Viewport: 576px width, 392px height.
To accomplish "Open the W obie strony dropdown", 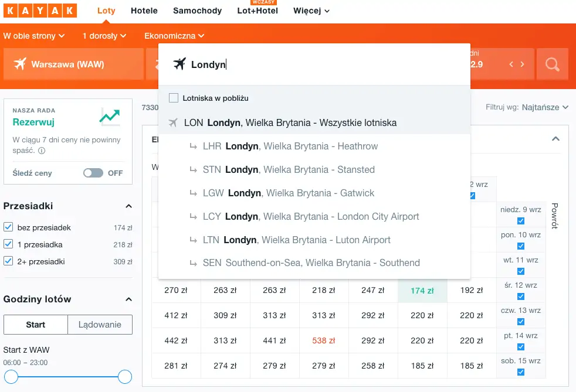I will (x=33, y=36).
